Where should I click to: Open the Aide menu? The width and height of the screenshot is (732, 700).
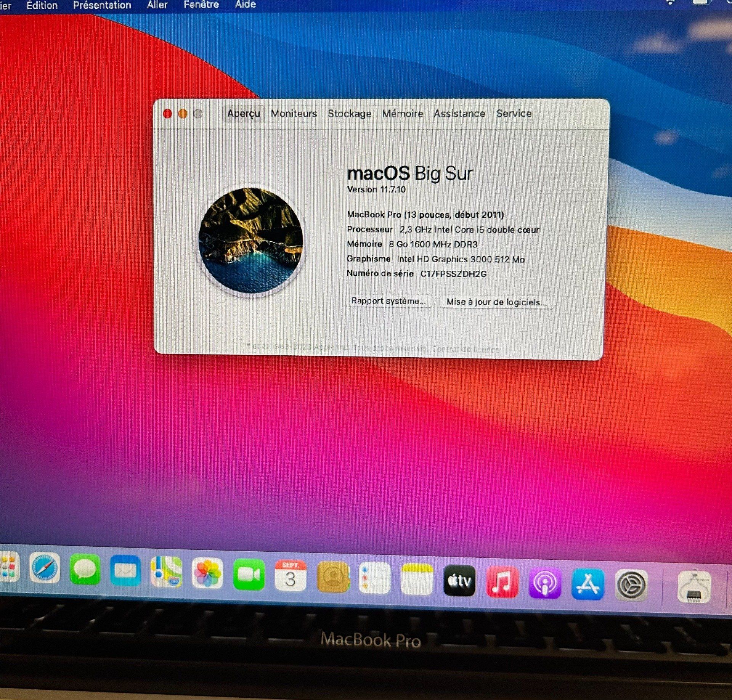click(x=246, y=4)
